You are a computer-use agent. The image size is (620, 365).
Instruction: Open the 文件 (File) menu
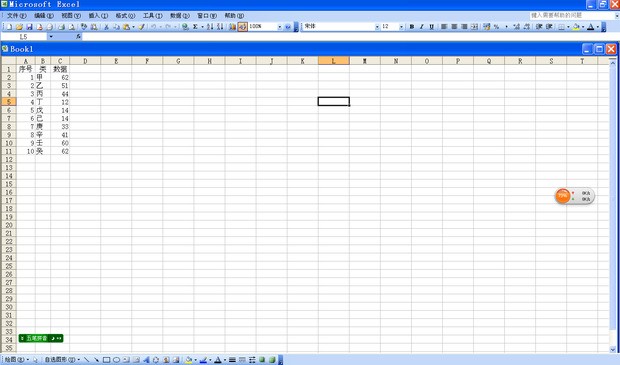[x=16, y=15]
